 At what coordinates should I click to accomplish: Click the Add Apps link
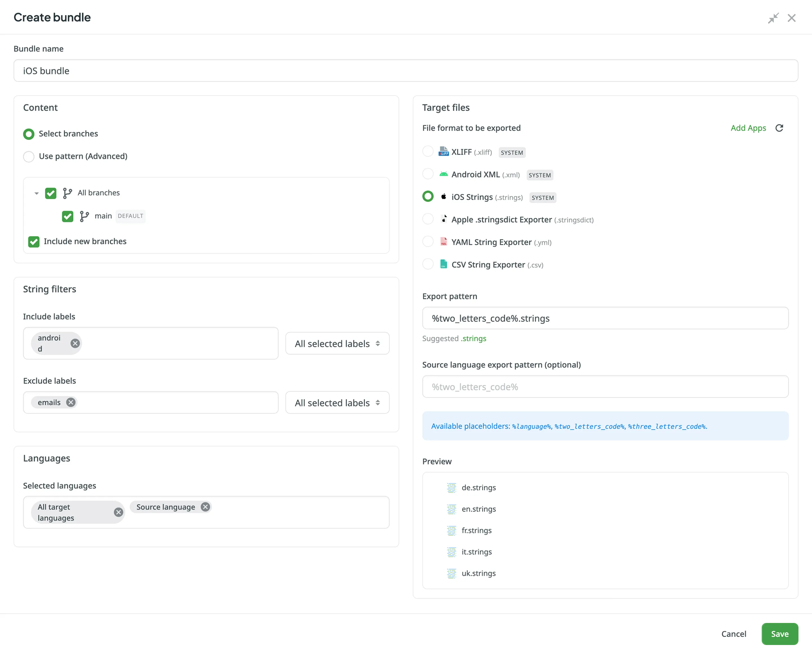(x=748, y=128)
